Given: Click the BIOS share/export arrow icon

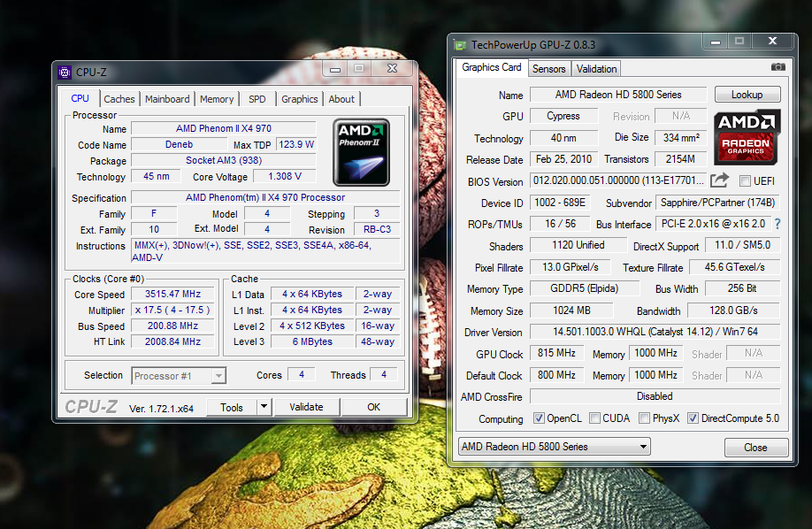Looking at the screenshot, I should [x=719, y=180].
